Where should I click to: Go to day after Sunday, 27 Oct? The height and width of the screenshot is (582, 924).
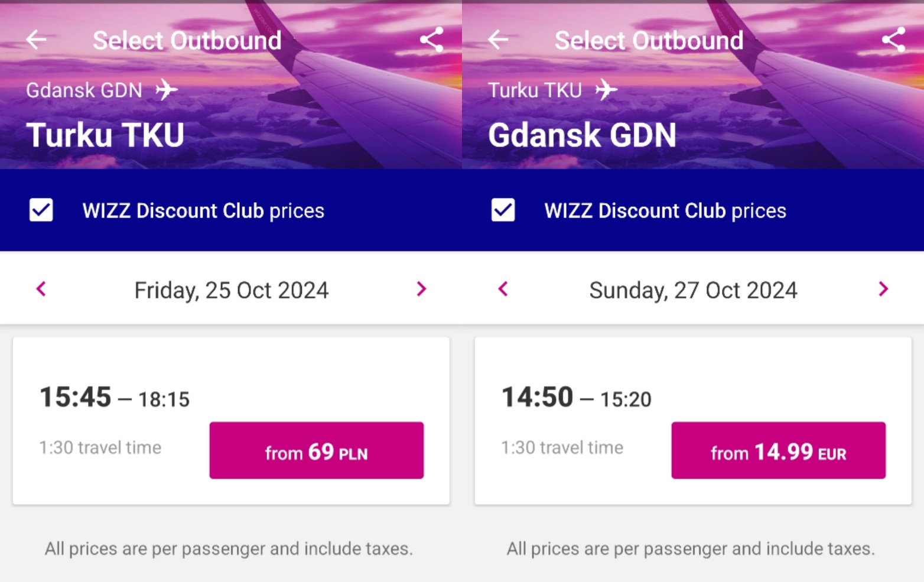[883, 289]
